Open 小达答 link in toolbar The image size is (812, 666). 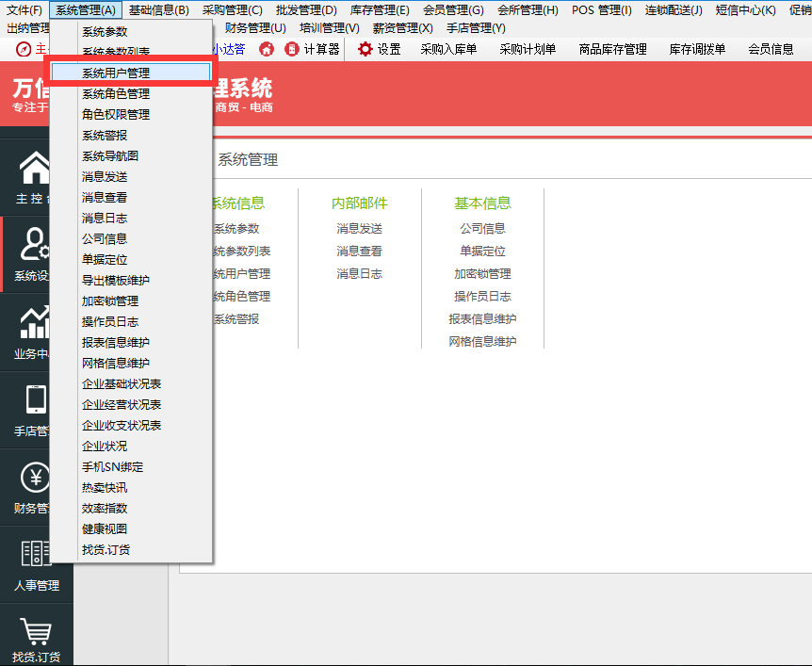[229, 49]
